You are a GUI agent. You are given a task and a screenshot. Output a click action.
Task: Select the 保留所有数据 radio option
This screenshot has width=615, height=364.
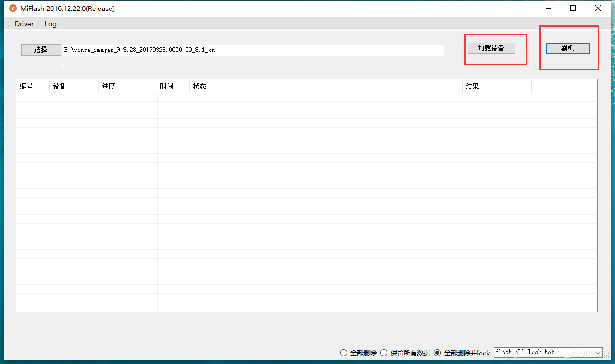[405, 353]
